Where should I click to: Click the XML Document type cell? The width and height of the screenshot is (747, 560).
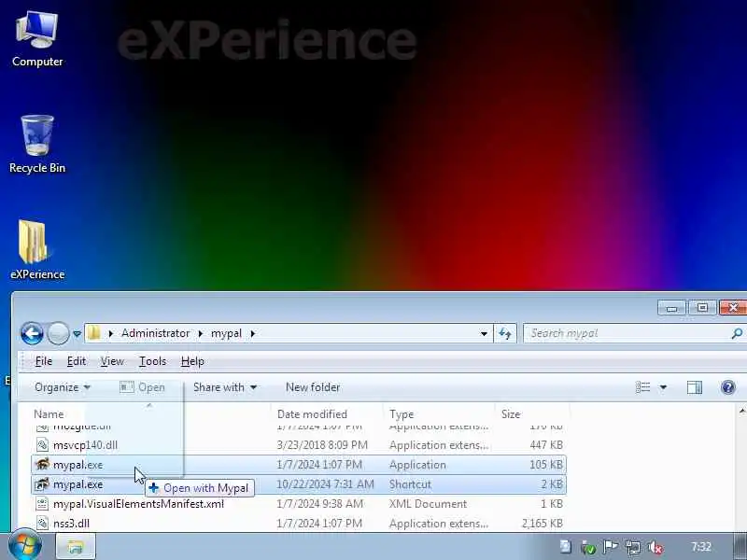tap(428, 504)
